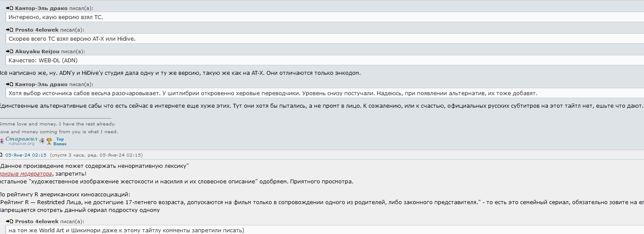Click the star icon left of the trophy
The width and height of the screenshot is (644, 234).
point(42,141)
